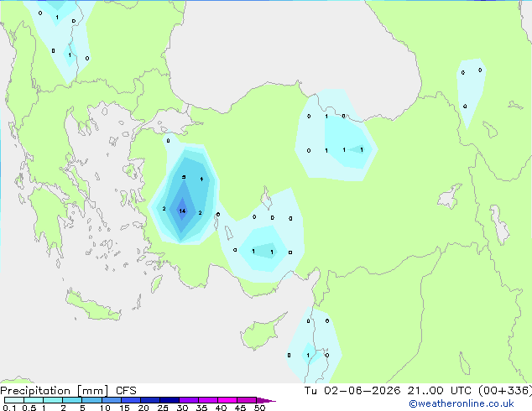
Task: Click the "0.1" legend scale label
Action: coord(9,408)
